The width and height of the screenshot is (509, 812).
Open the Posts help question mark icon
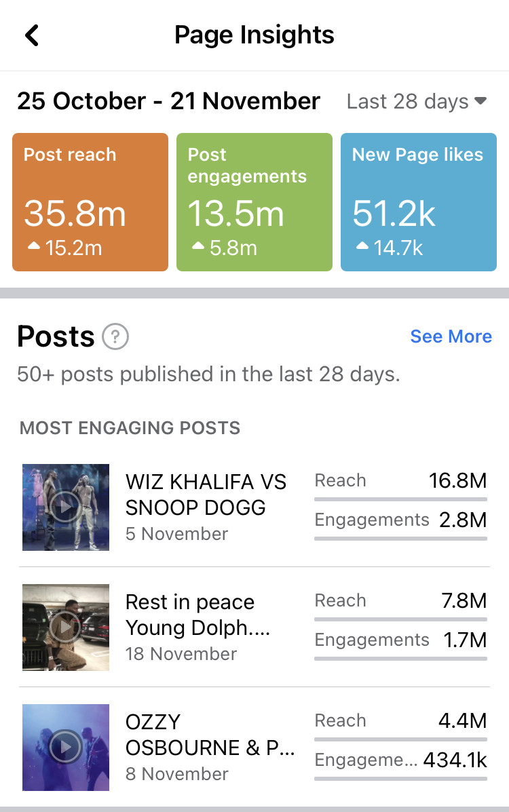(115, 336)
